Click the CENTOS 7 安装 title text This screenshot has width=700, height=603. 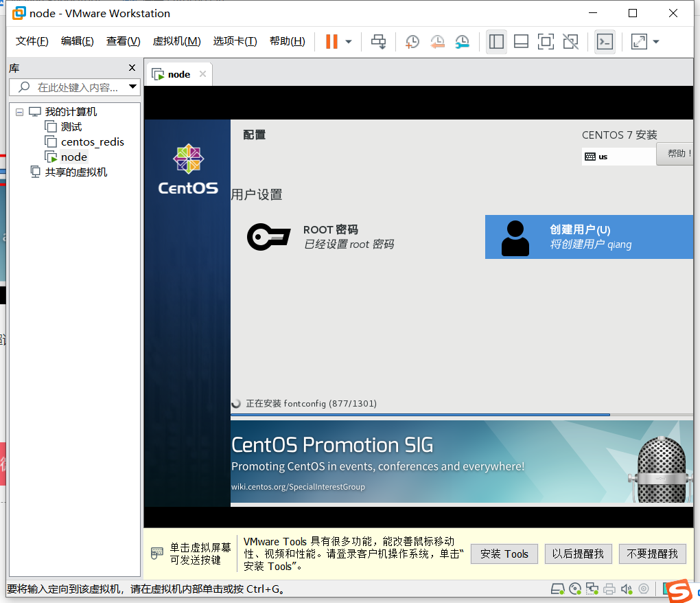tap(619, 135)
